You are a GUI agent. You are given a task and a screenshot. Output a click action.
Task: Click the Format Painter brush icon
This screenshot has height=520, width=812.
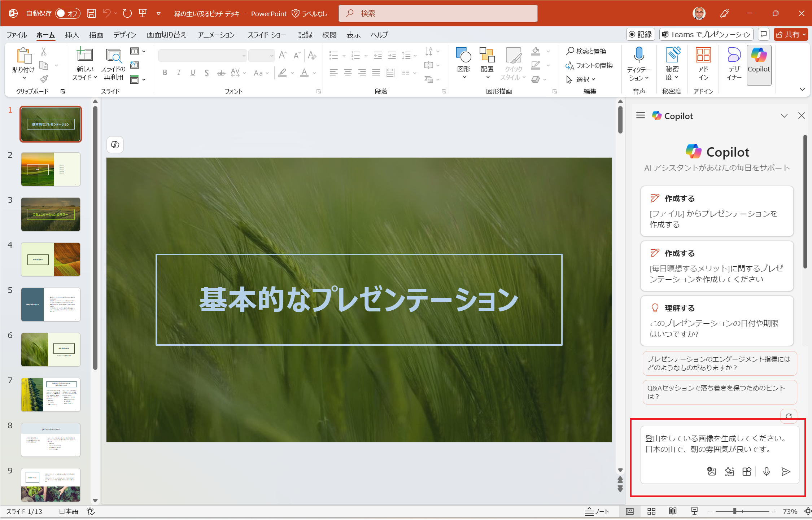[x=44, y=79]
